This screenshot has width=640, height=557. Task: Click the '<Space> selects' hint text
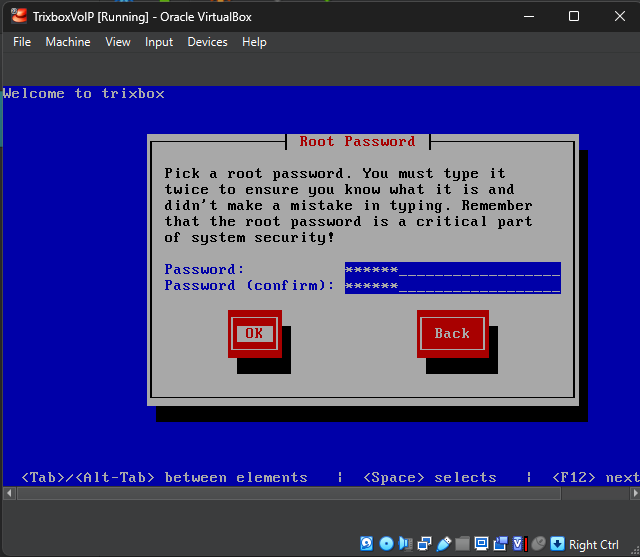430,477
